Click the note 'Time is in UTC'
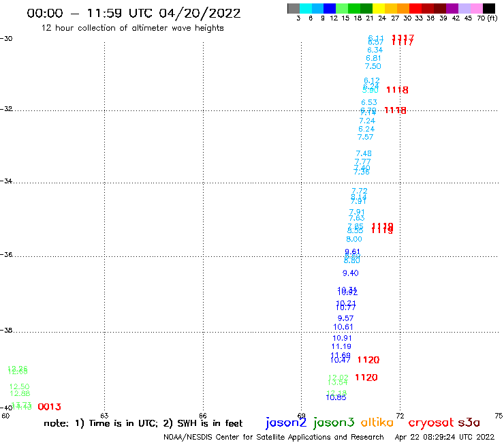Image resolution: width=504 pixels, height=443 pixels. coord(123,423)
